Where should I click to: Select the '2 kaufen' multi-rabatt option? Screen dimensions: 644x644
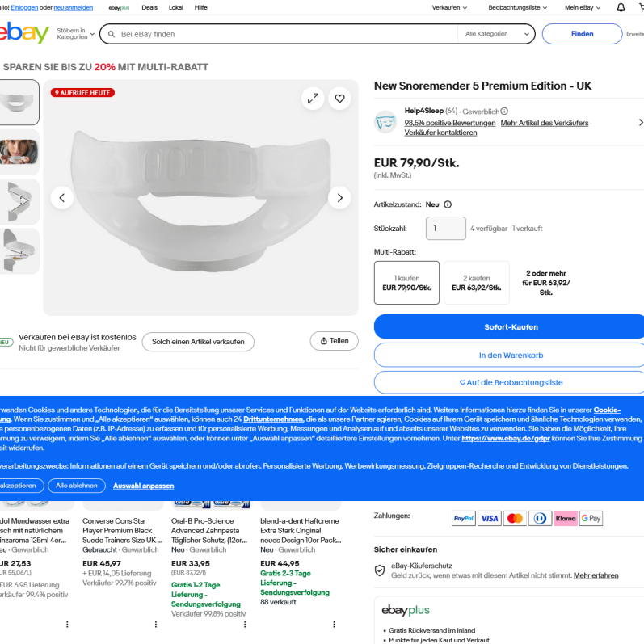pos(476,283)
